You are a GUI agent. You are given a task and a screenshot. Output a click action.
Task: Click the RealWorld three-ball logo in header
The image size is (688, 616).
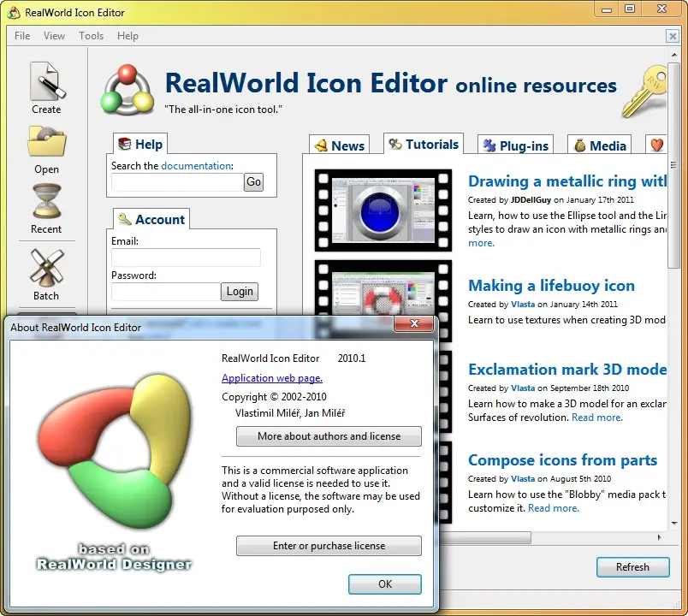point(128,90)
